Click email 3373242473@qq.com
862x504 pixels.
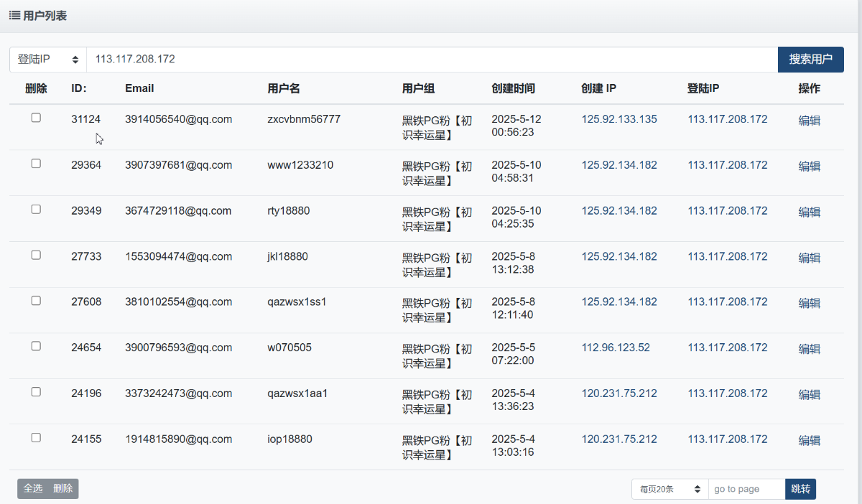(178, 393)
